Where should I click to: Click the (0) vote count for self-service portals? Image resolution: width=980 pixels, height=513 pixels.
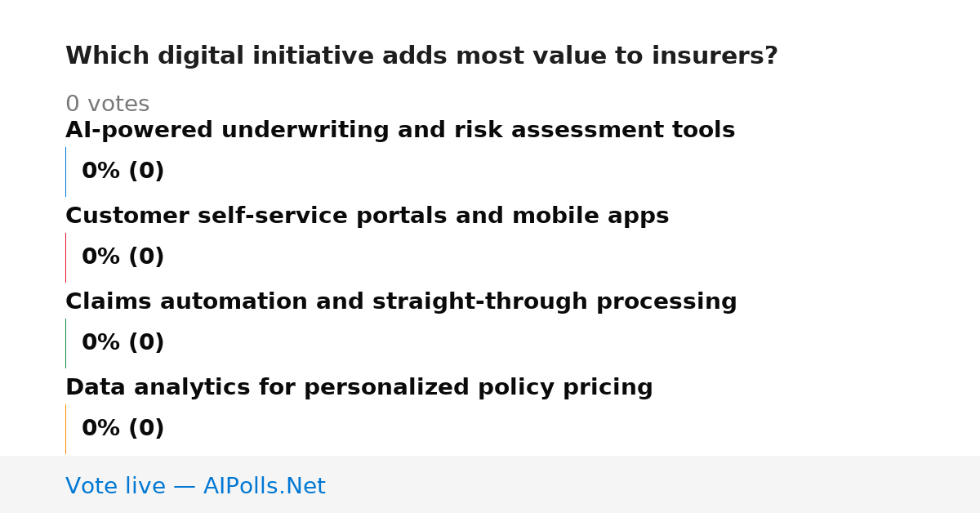[147, 257]
